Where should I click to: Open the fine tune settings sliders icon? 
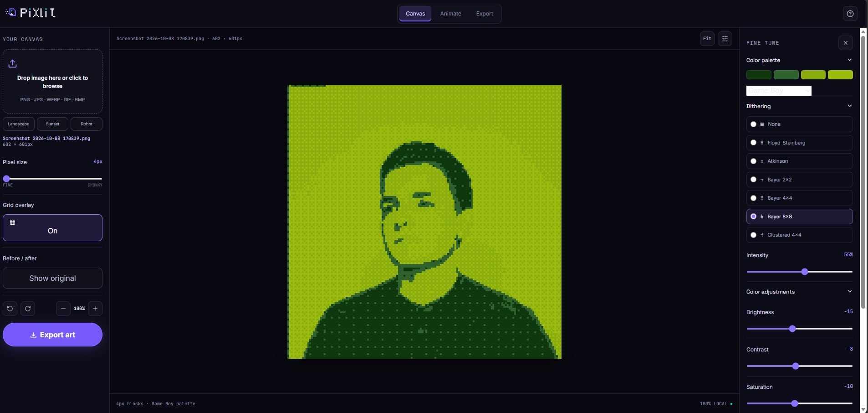725,39
